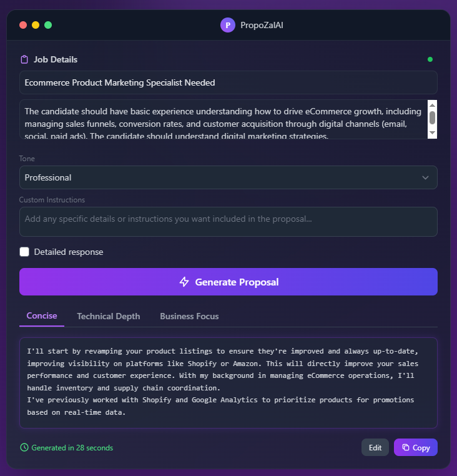Click the red close window dot

coord(23,25)
